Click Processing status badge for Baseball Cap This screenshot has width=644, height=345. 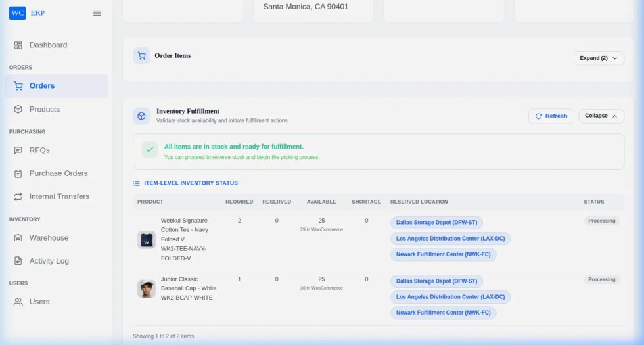[602, 280]
